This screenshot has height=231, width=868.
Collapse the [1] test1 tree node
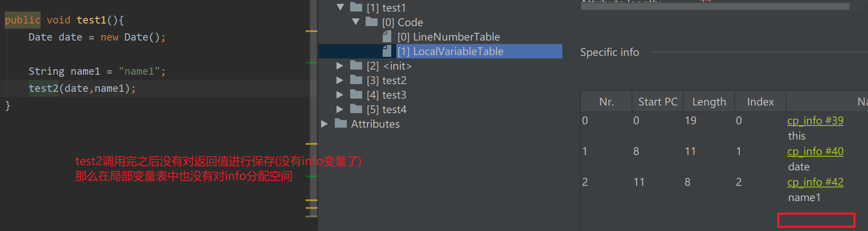point(340,7)
